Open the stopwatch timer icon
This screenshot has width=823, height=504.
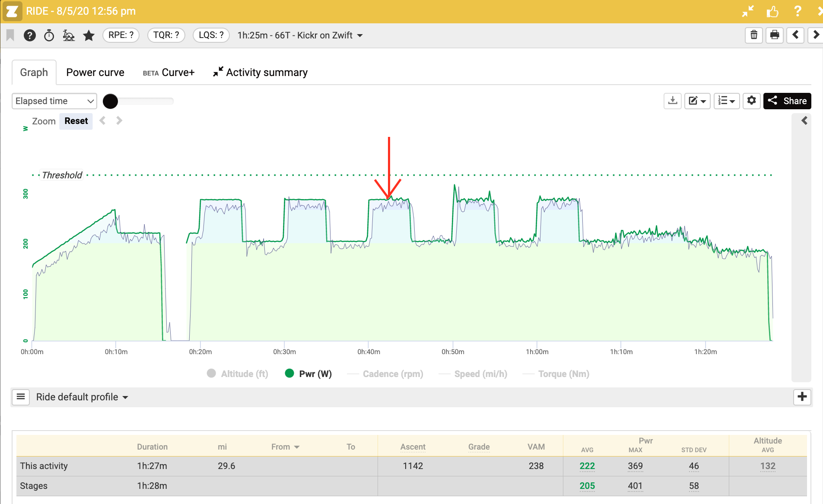pos(49,35)
